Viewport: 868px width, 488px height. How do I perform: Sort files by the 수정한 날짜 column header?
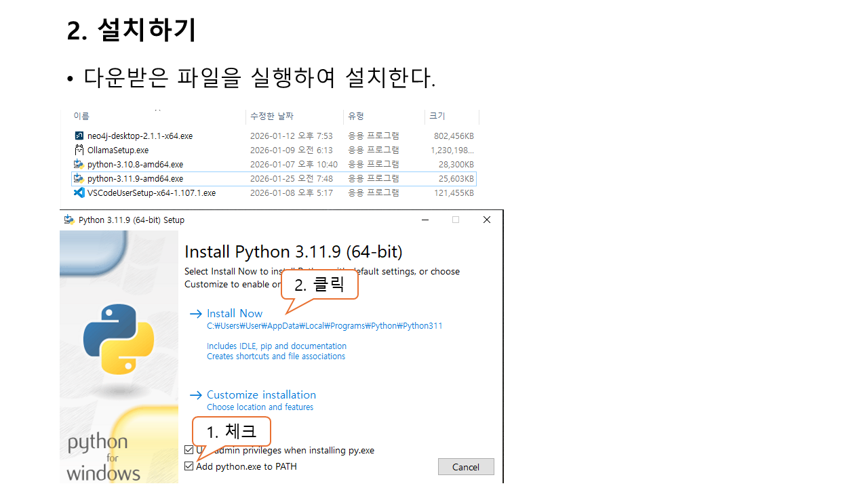271,117
